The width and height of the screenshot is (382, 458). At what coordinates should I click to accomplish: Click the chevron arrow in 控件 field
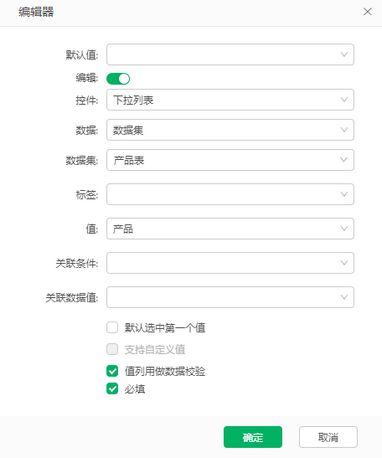[x=344, y=100]
